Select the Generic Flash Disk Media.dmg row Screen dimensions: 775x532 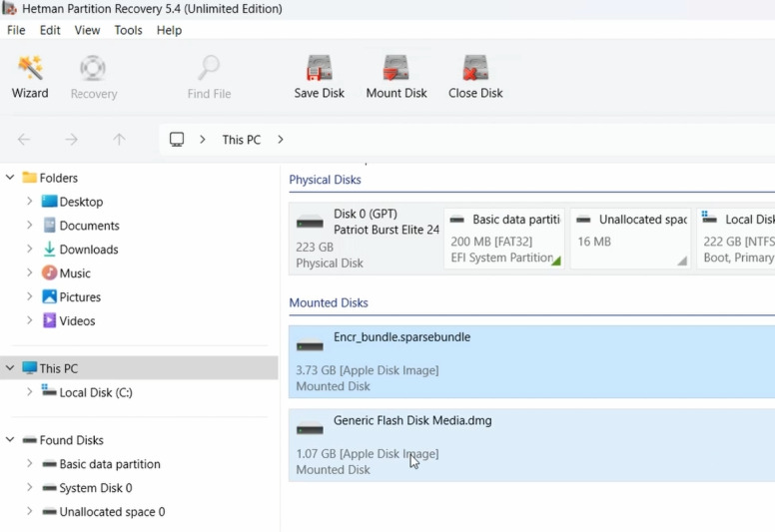pyautogui.click(x=532, y=445)
